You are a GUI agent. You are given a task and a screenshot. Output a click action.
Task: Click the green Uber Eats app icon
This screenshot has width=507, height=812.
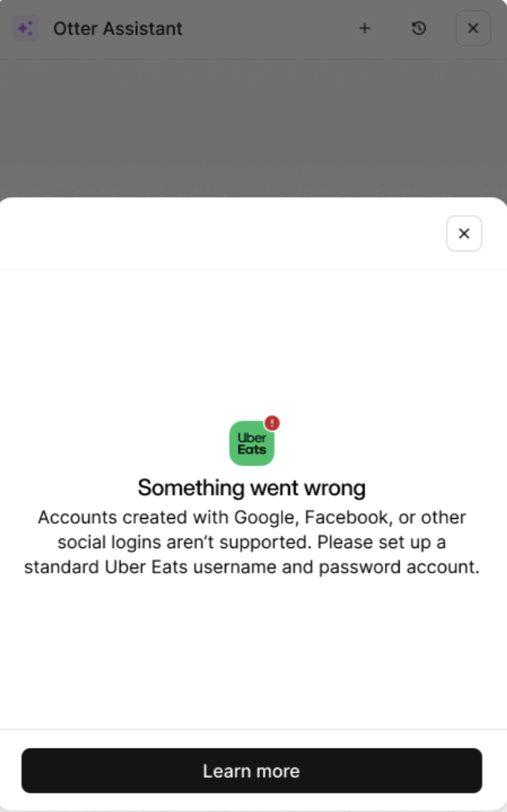(252, 443)
